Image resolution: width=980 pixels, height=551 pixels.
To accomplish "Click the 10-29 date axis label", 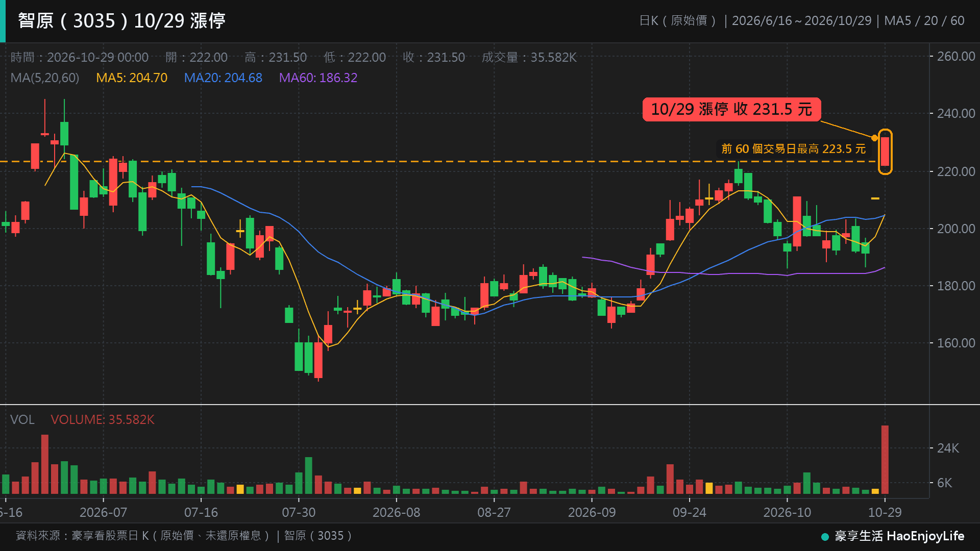I will [885, 512].
